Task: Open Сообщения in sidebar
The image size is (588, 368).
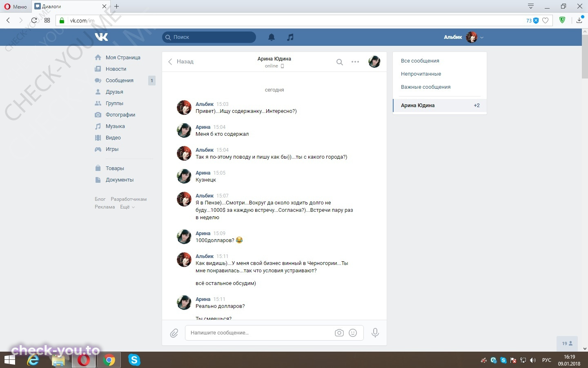Action: (x=120, y=81)
